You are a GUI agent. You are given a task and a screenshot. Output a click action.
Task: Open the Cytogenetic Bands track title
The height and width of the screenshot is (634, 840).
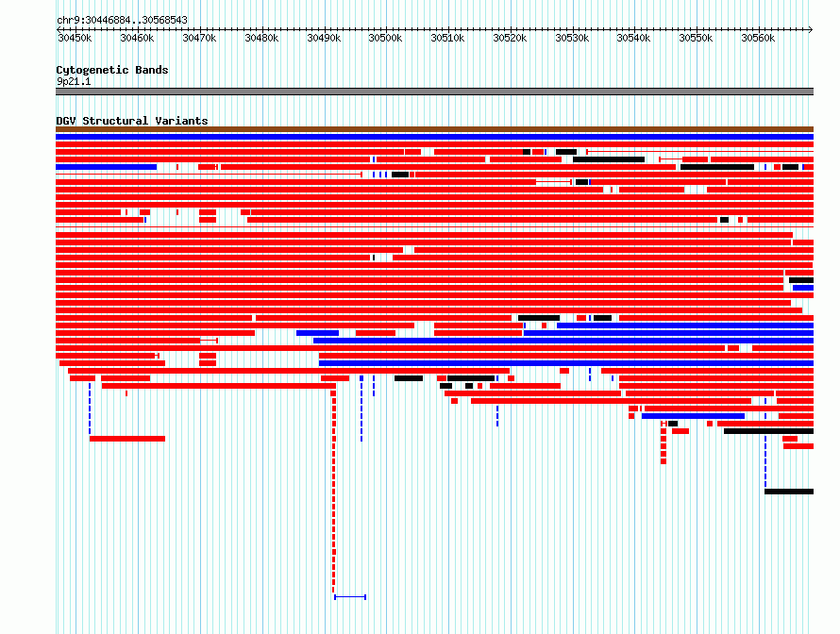click(x=112, y=70)
